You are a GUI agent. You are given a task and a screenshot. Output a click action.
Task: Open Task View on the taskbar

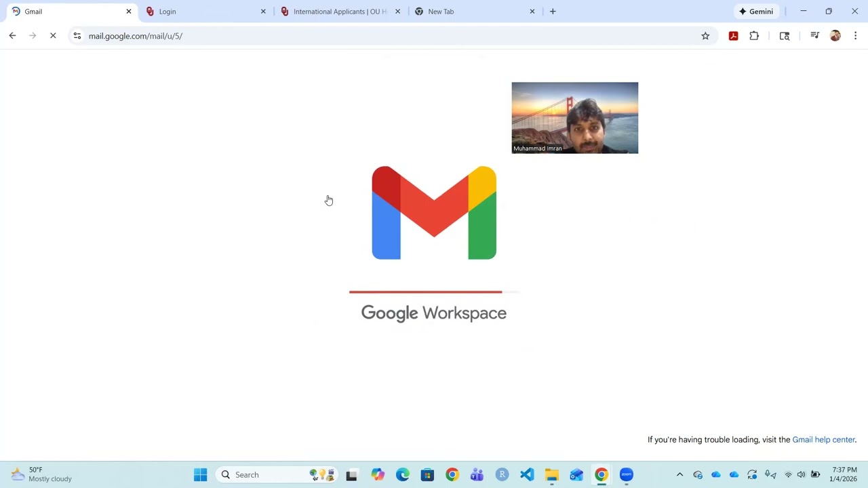point(351,475)
